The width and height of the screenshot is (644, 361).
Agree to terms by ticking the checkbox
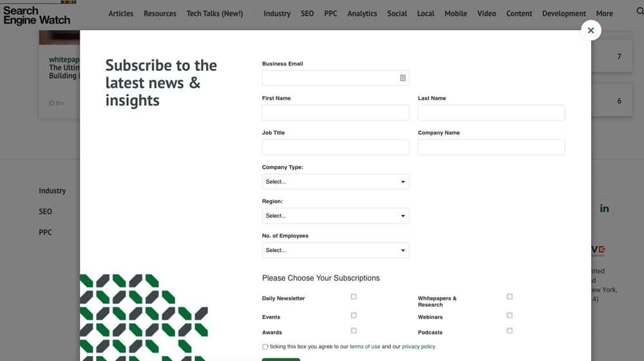(x=265, y=347)
